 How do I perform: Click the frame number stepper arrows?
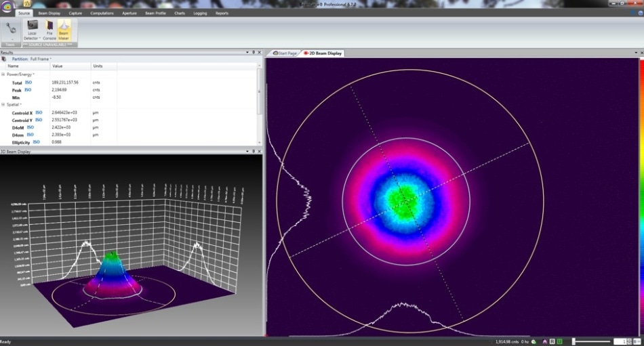click(x=630, y=341)
